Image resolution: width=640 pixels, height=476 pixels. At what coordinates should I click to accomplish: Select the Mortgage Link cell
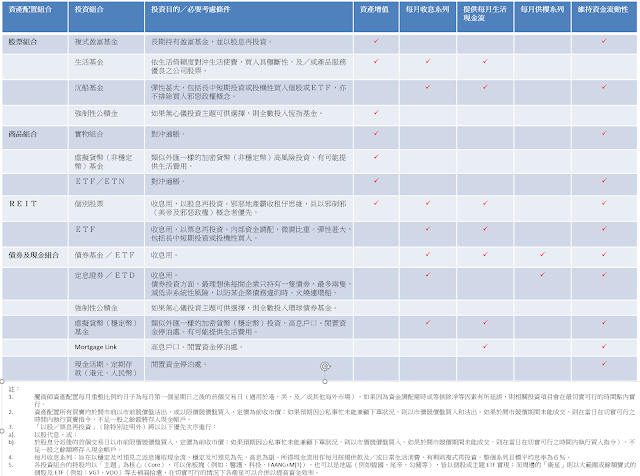[x=106, y=347]
